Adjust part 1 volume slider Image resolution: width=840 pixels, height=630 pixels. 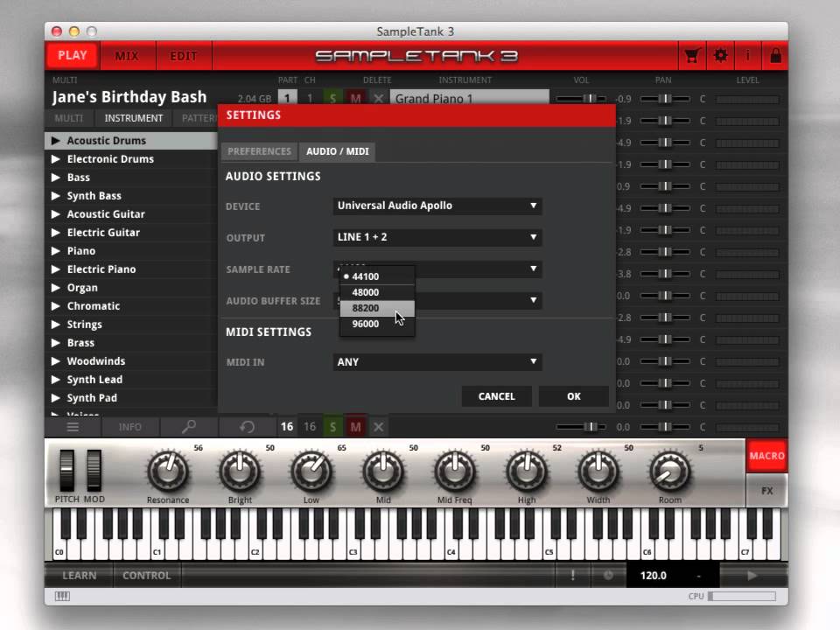[x=581, y=99]
